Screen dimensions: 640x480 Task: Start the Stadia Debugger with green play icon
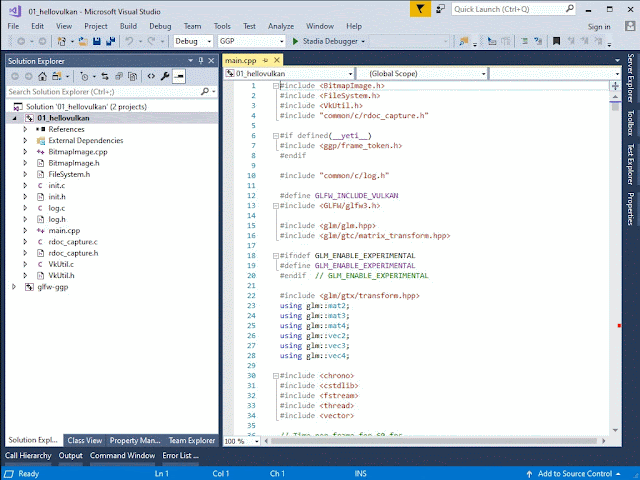tap(296, 41)
